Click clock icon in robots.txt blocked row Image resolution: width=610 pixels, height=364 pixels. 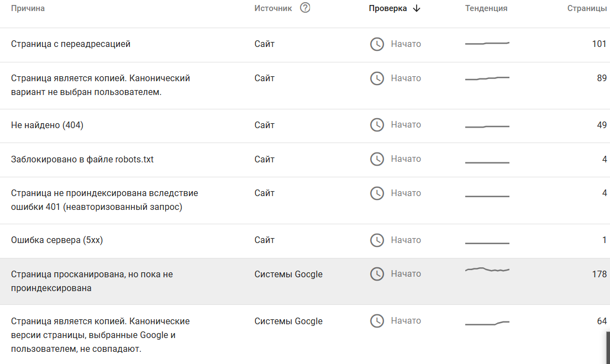[x=377, y=159]
